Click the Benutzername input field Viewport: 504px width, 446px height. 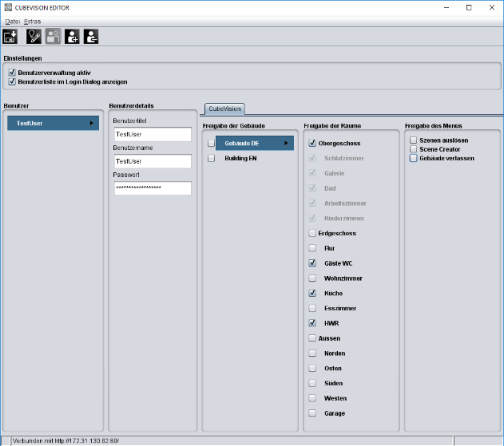coord(153,161)
